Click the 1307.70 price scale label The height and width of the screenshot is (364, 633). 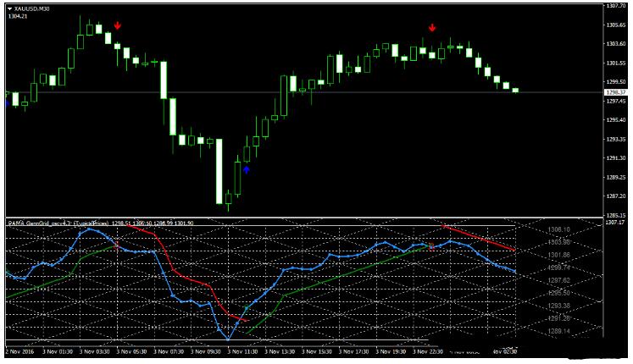[x=616, y=6]
